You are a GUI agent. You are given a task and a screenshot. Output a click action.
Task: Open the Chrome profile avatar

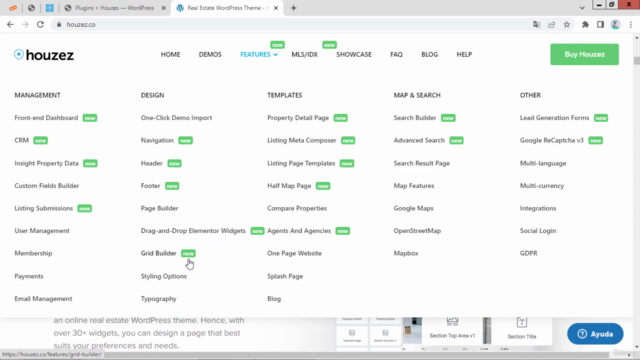click(615, 24)
